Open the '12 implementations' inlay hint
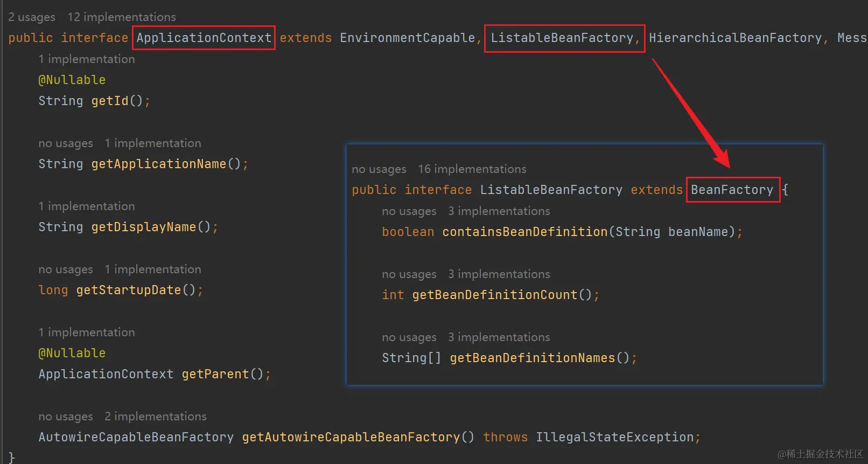The width and height of the screenshot is (868, 464). click(x=122, y=17)
